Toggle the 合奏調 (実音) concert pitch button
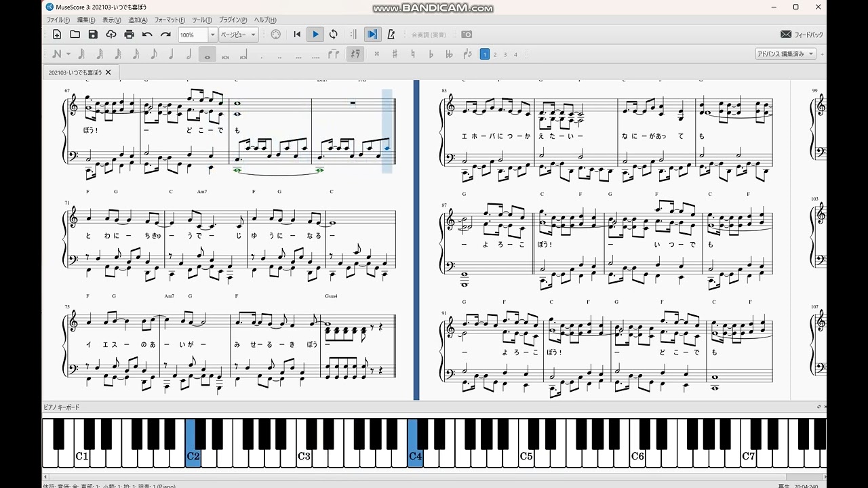The width and height of the screenshot is (868, 488). [429, 35]
